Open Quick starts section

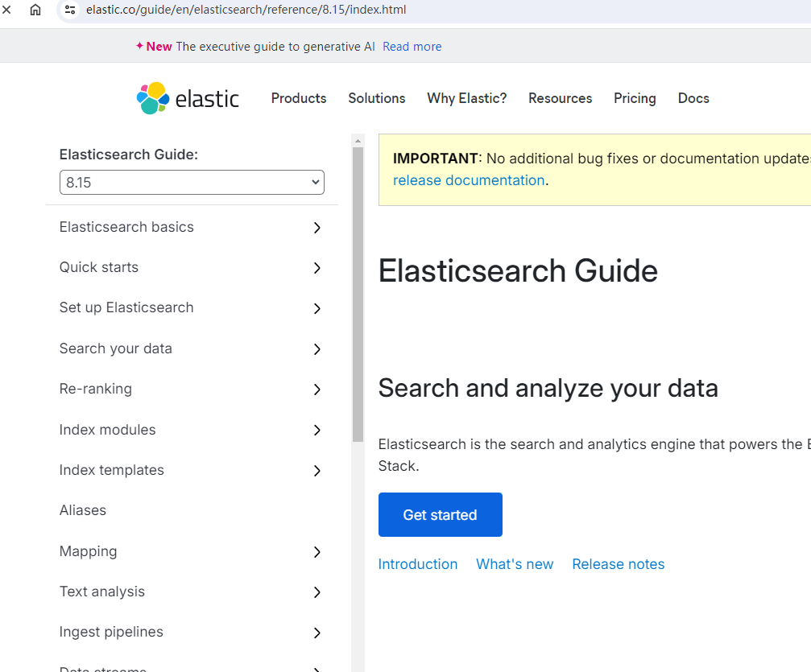tap(99, 267)
